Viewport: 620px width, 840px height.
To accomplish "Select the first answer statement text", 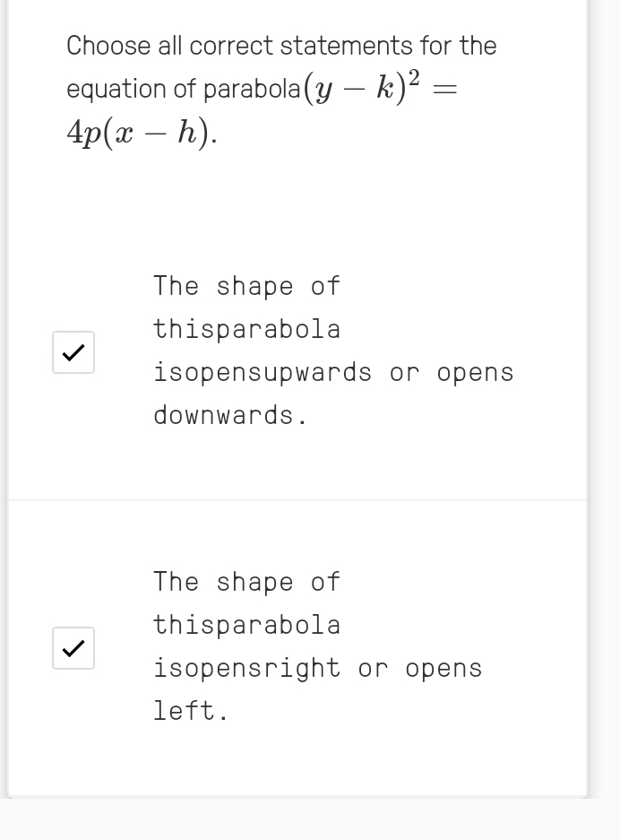I will tap(333, 350).
